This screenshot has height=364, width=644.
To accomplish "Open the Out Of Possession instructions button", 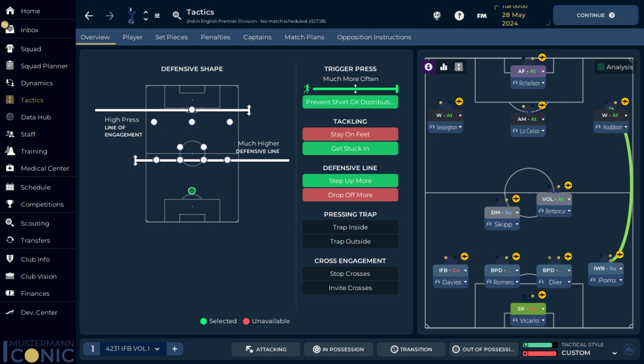I will [484, 349].
